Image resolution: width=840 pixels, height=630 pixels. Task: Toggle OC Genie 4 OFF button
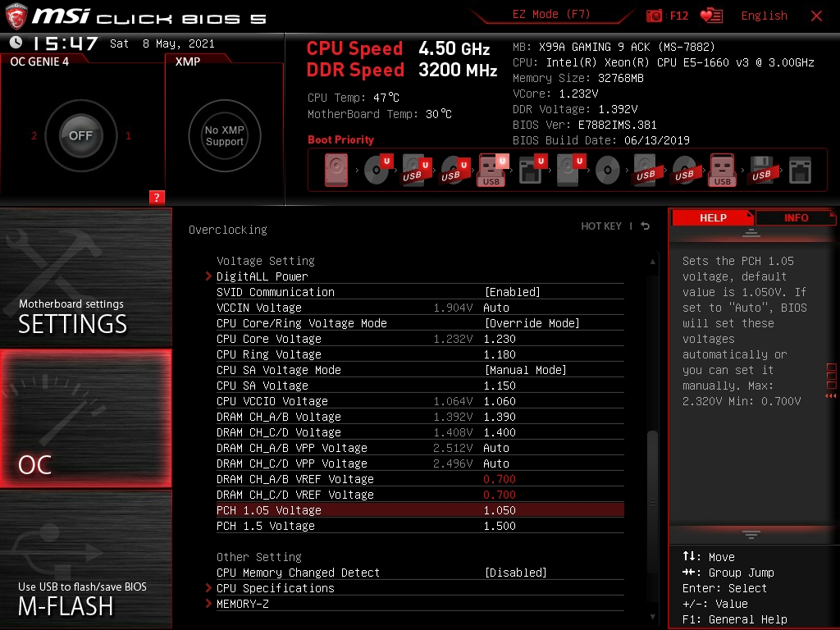[80, 135]
